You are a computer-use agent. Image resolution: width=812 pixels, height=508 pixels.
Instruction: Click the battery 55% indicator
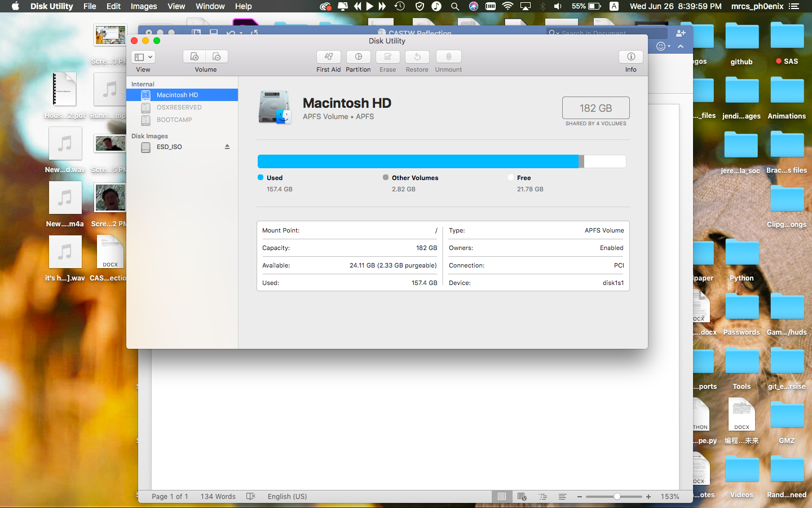pyautogui.click(x=586, y=6)
